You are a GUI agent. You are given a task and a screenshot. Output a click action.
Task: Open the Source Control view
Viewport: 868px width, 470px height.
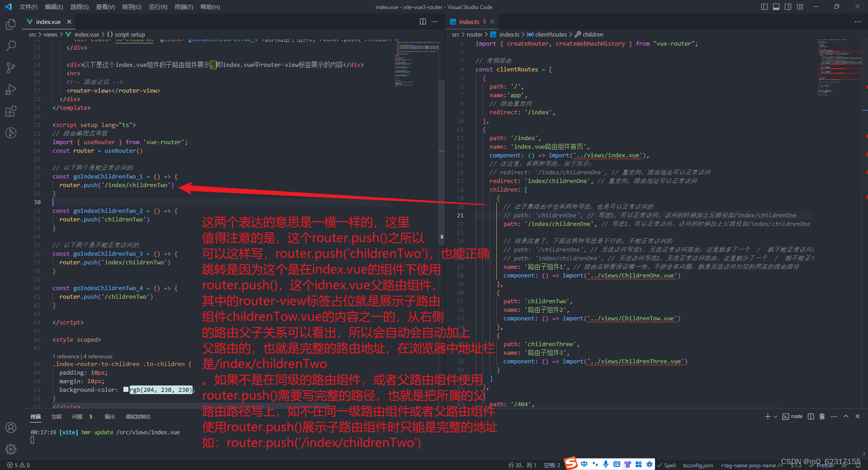coord(11,68)
